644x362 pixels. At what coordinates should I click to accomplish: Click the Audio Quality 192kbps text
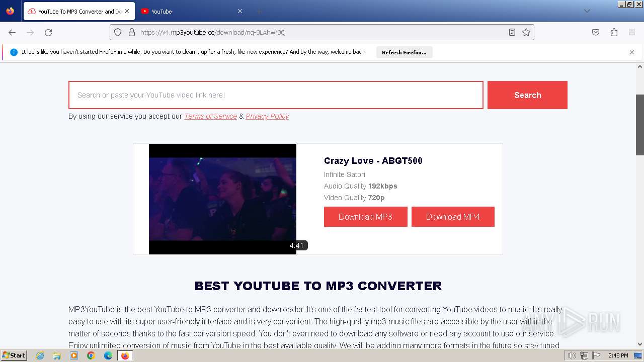(361, 186)
